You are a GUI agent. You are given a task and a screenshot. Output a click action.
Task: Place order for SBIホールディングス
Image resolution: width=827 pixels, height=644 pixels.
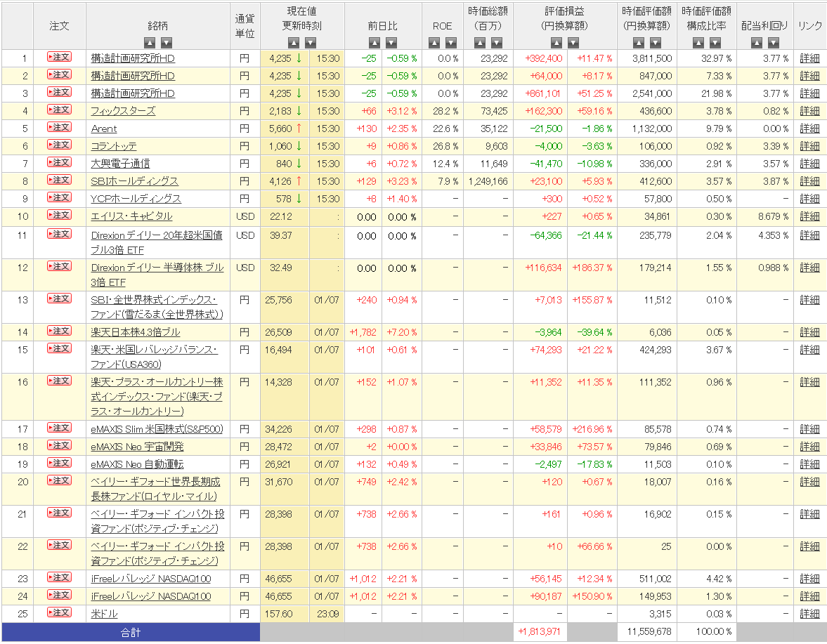click(59, 180)
